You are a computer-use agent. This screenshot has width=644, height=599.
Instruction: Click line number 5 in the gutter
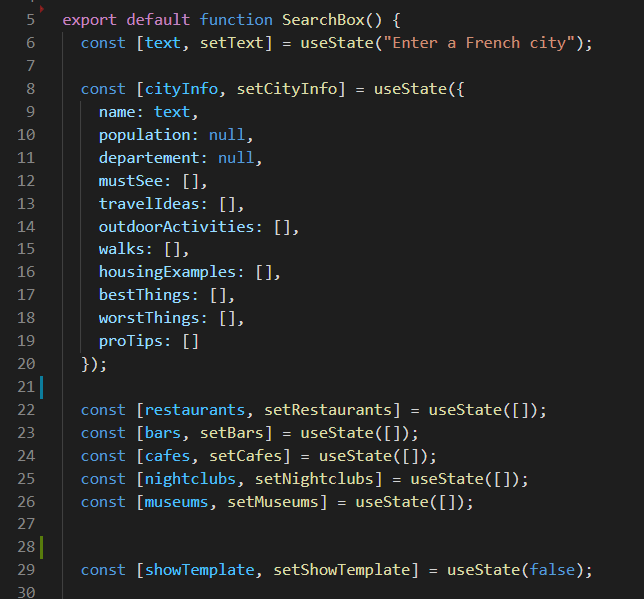tap(30, 20)
